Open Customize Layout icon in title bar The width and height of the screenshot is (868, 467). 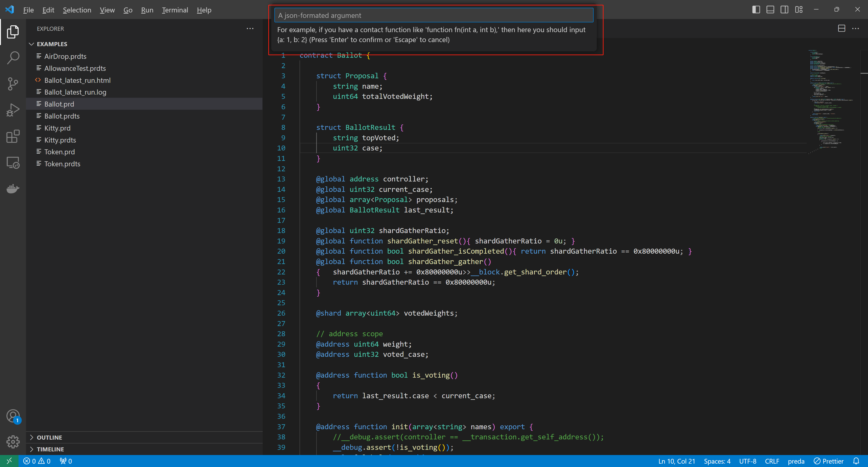[799, 10]
